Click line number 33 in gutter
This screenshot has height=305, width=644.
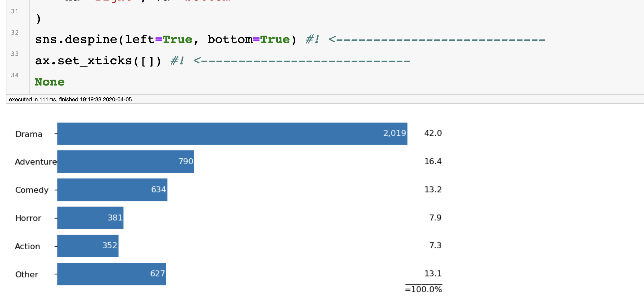point(15,54)
